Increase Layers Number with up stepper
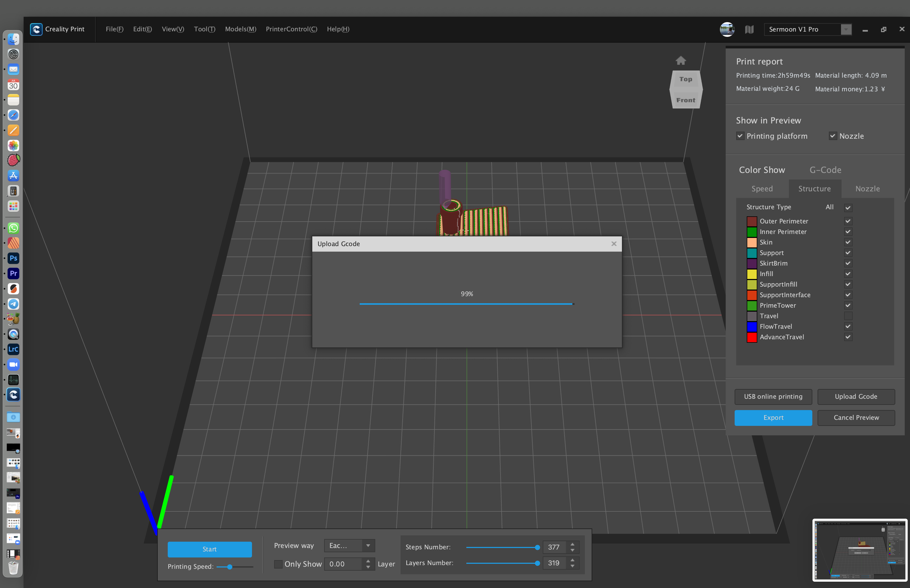 (572, 560)
